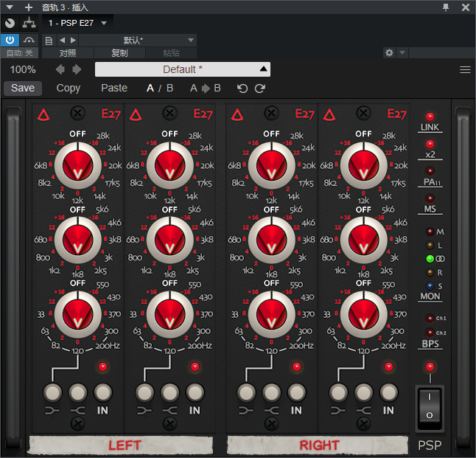The width and height of the screenshot is (476, 458).
Task: Toggle IN button on first module
Action: tap(103, 392)
